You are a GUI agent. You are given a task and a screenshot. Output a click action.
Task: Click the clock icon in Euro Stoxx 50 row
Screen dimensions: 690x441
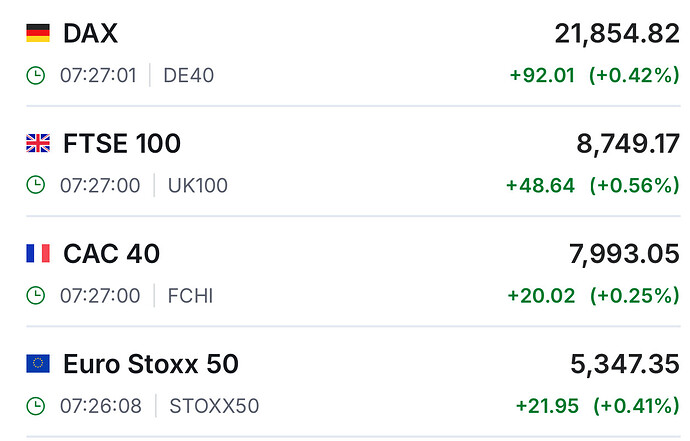[36, 406]
